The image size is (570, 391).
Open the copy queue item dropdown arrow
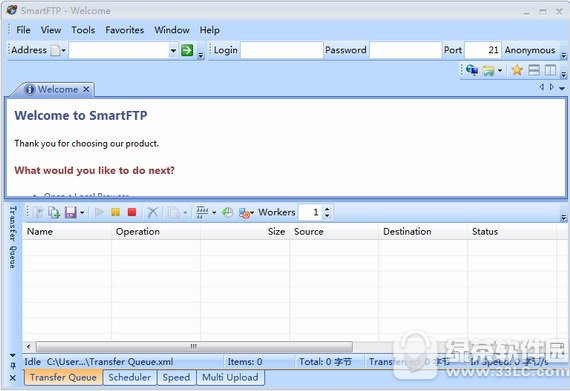[x=185, y=212]
